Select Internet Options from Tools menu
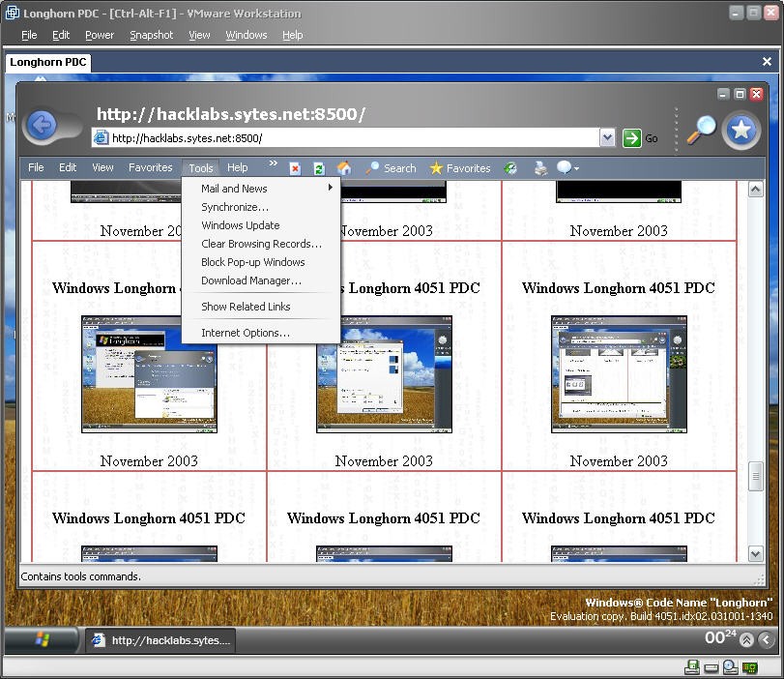Viewport: 784px width, 679px height. (x=246, y=333)
